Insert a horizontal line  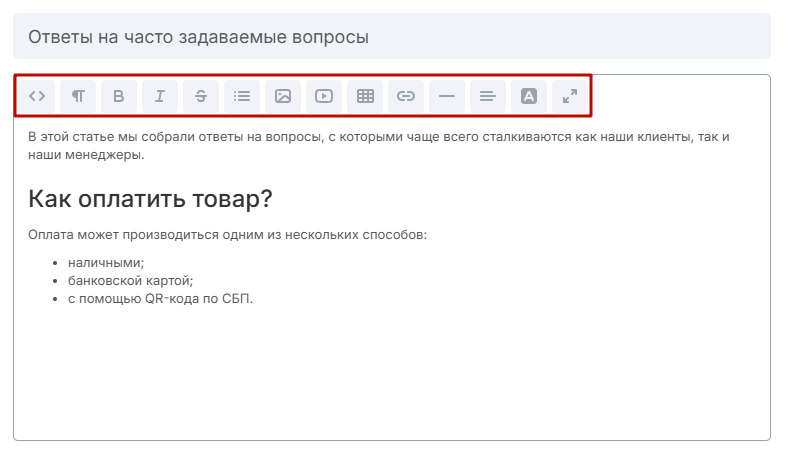(447, 96)
